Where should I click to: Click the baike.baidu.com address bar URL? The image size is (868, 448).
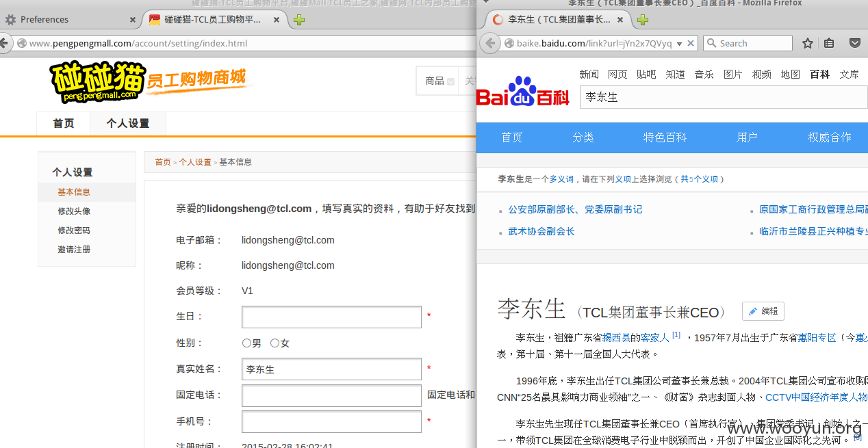coord(594,43)
